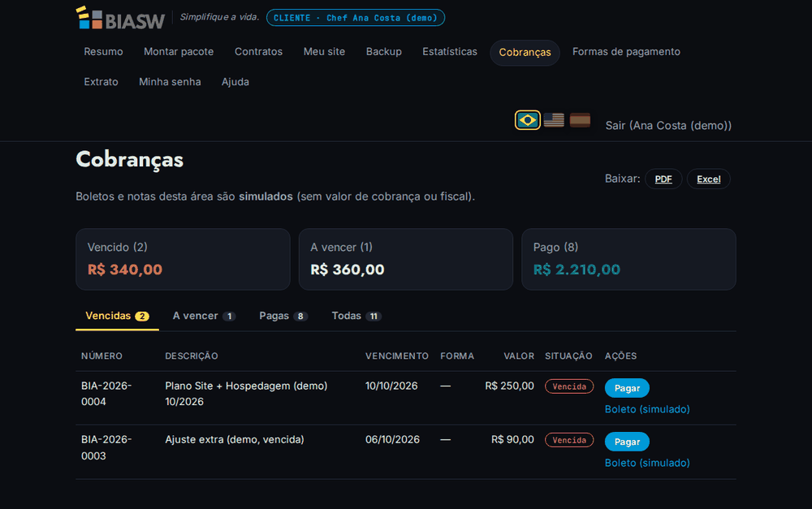Switch language to Spanish flag
812x509 pixels.
[x=580, y=120]
